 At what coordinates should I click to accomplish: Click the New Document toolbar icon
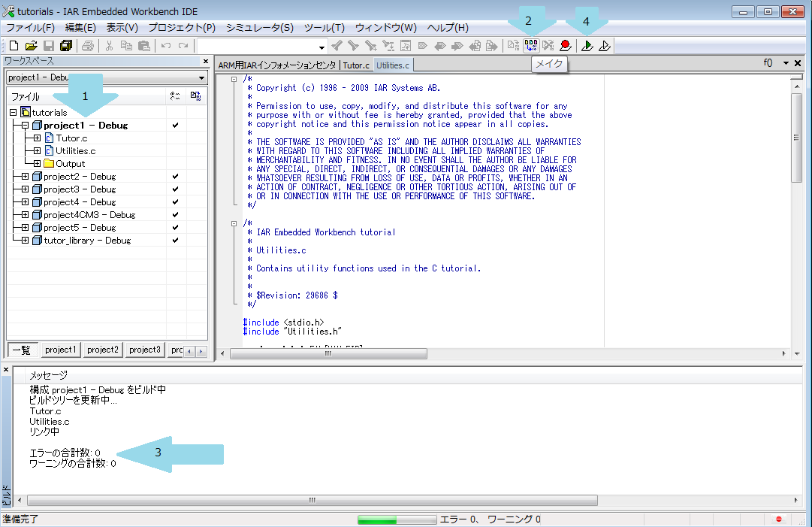pos(13,46)
